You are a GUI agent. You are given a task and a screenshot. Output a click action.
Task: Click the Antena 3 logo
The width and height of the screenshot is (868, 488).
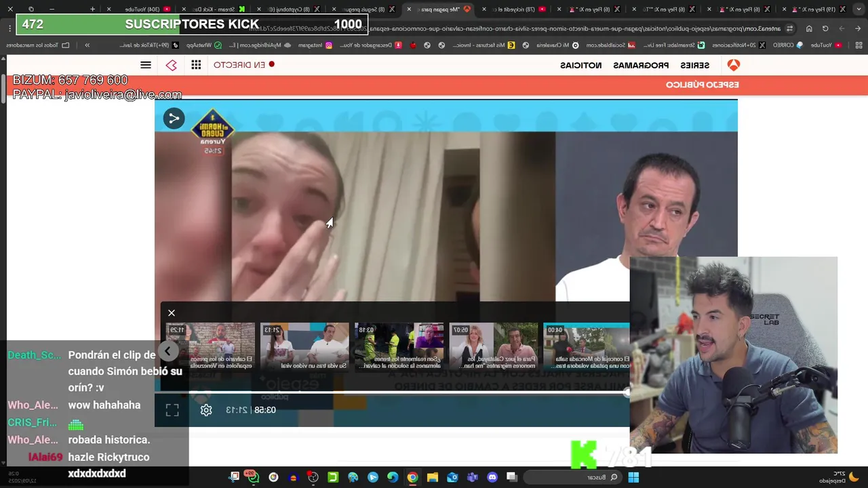(x=733, y=65)
